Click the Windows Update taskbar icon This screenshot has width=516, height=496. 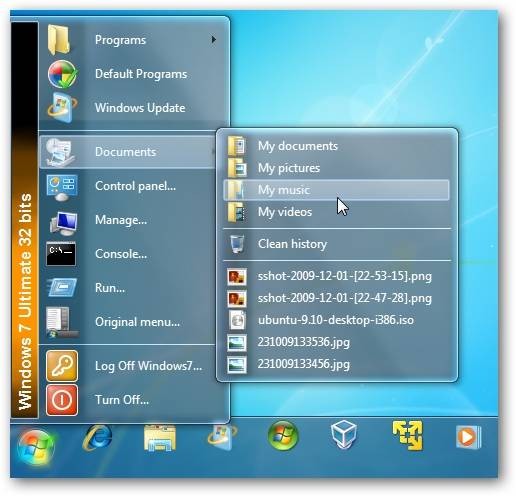pyautogui.click(x=222, y=436)
